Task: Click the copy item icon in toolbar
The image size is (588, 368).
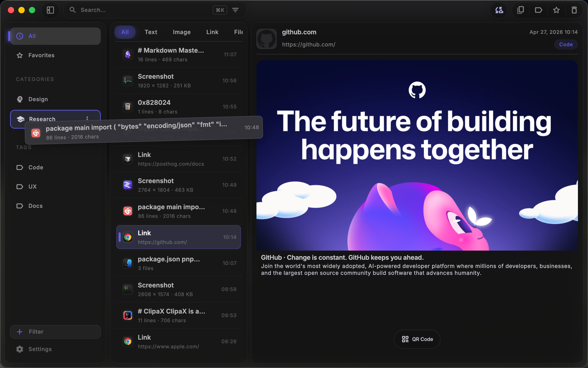Action: 520,10
